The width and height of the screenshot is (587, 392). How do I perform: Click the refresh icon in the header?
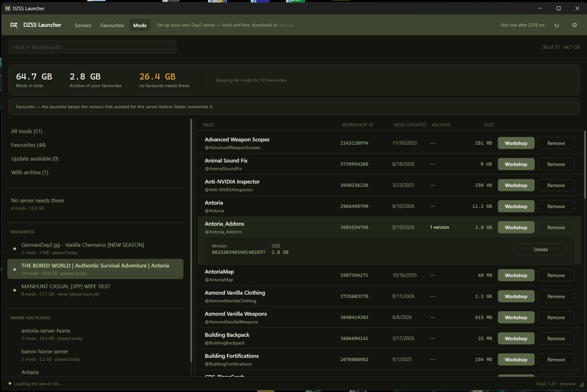point(557,25)
